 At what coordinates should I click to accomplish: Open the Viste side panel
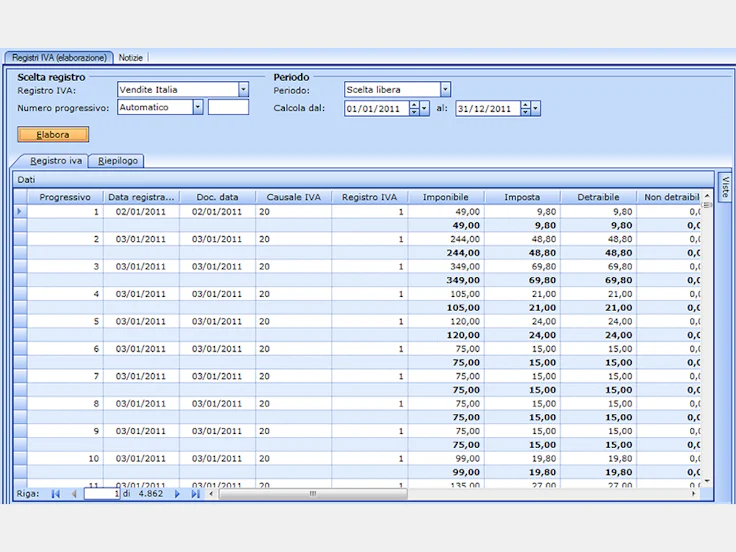pos(726,186)
